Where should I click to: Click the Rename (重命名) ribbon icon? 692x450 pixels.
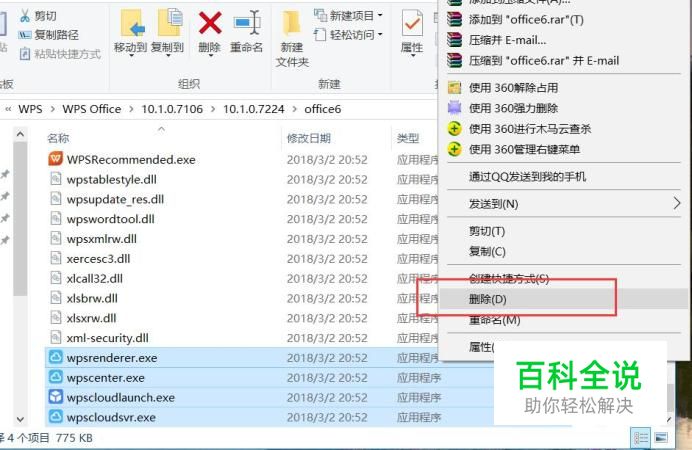coord(247,23)
